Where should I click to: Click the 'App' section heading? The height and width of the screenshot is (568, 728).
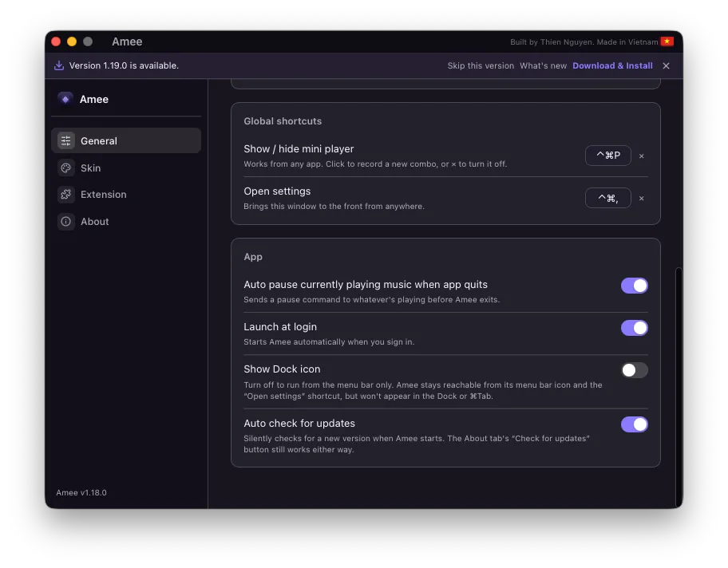click(x=253, y=257)
